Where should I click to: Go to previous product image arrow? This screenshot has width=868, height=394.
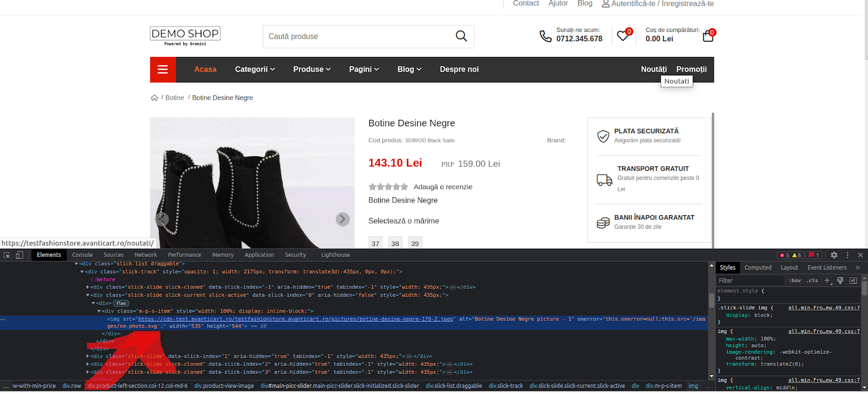tap(162, 219)
